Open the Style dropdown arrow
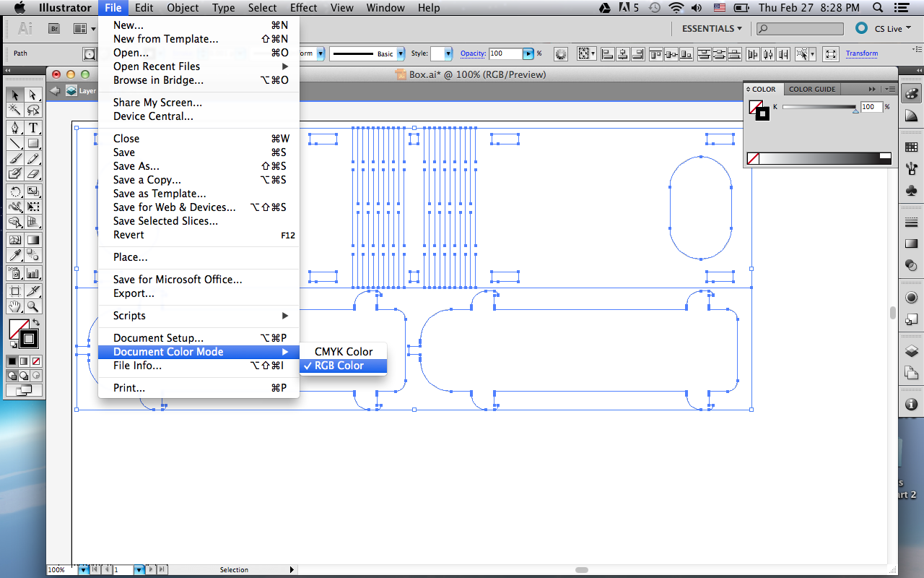This screenshot has width=924, height=578. click(x=448, y=54)
